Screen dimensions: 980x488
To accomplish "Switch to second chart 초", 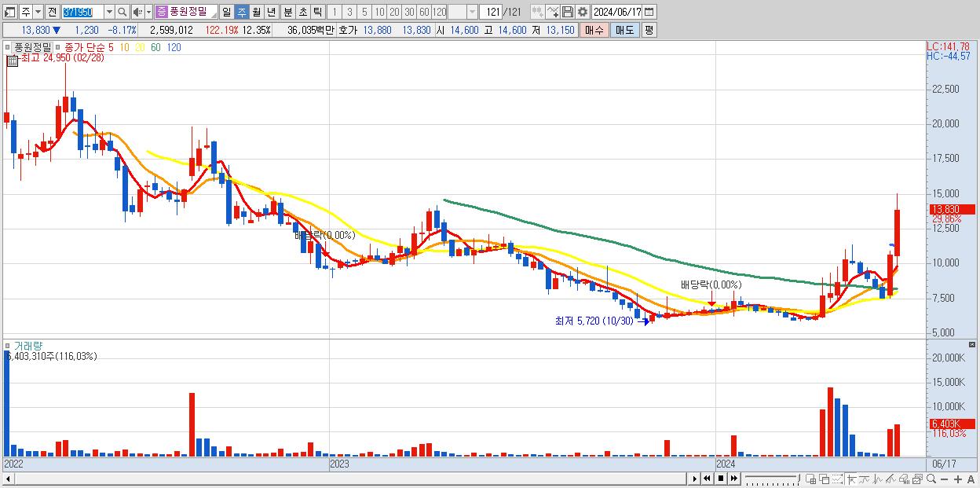I will [x=303, y=13].
